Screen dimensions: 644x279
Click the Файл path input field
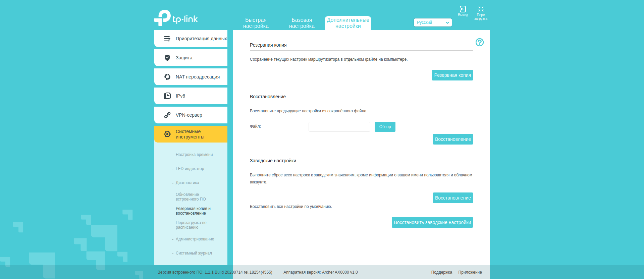click(339, 127)
